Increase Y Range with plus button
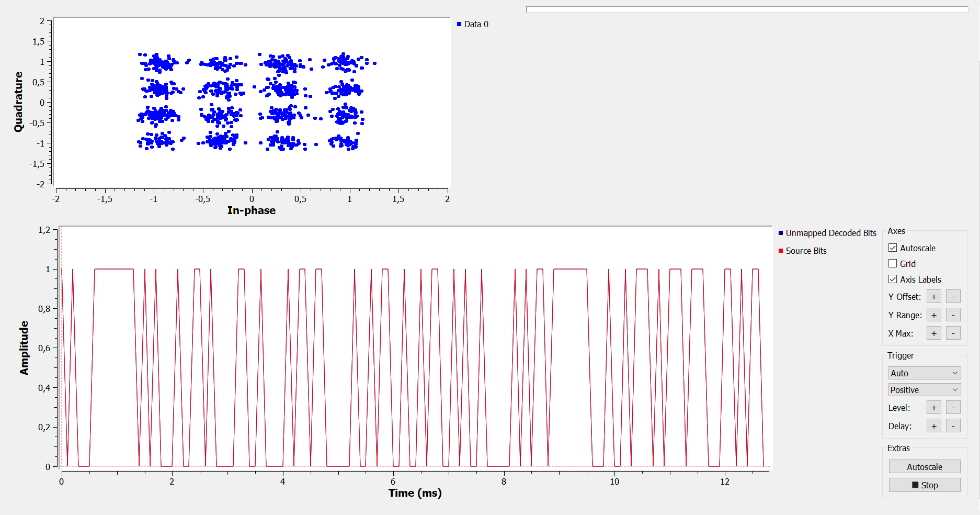The height and width of the screenshot is (515, 980). [x=934, y=315]
